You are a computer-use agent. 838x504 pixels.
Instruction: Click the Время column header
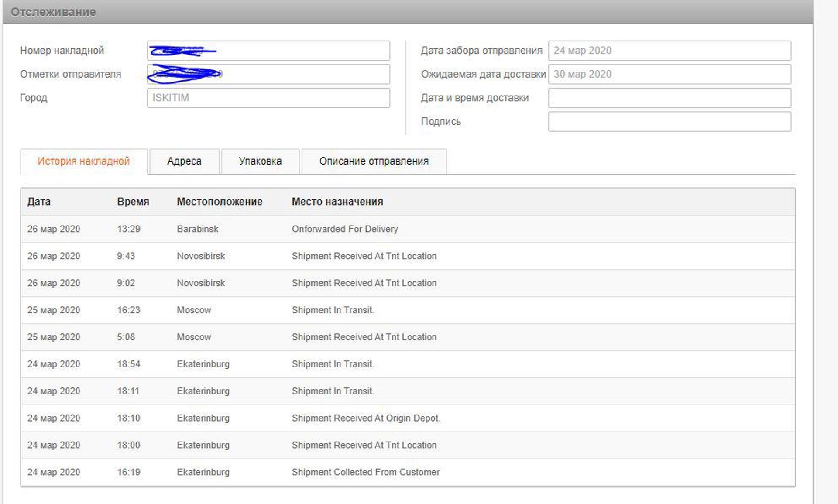click(133, 202)
